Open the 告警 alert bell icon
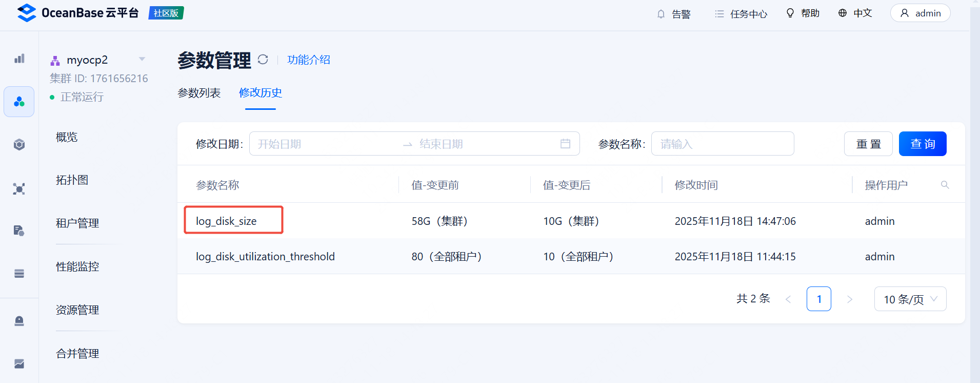Image resolution: width=980 pixels, height=383 pixels. pyautogui.click(x=661, y=14)
